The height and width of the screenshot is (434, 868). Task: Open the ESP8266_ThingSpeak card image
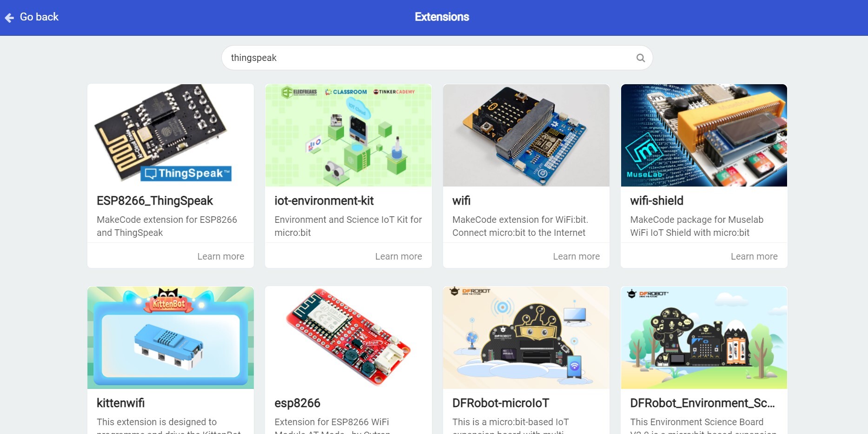click(171, 135)
